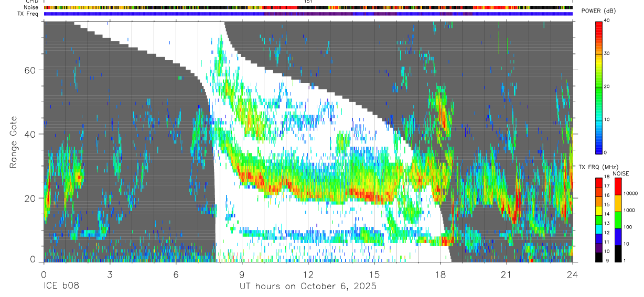Click the 0 tick on Range Gate axis
644x297 pixels.
34,260
